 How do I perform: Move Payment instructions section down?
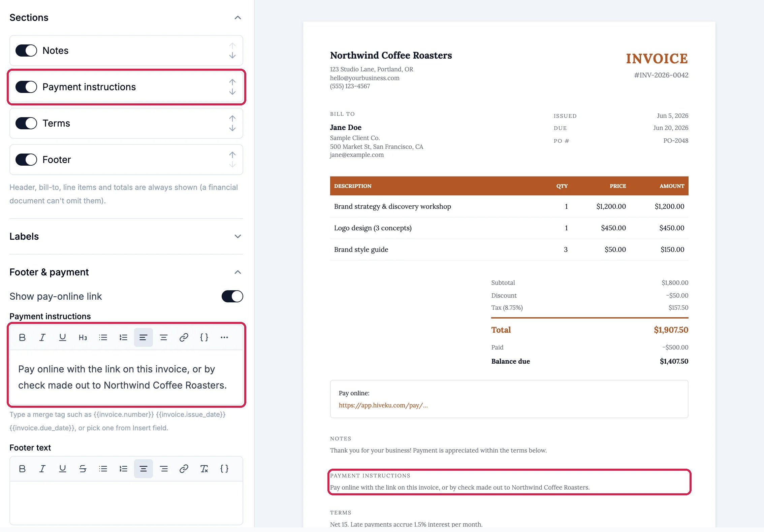coord(232,92)
